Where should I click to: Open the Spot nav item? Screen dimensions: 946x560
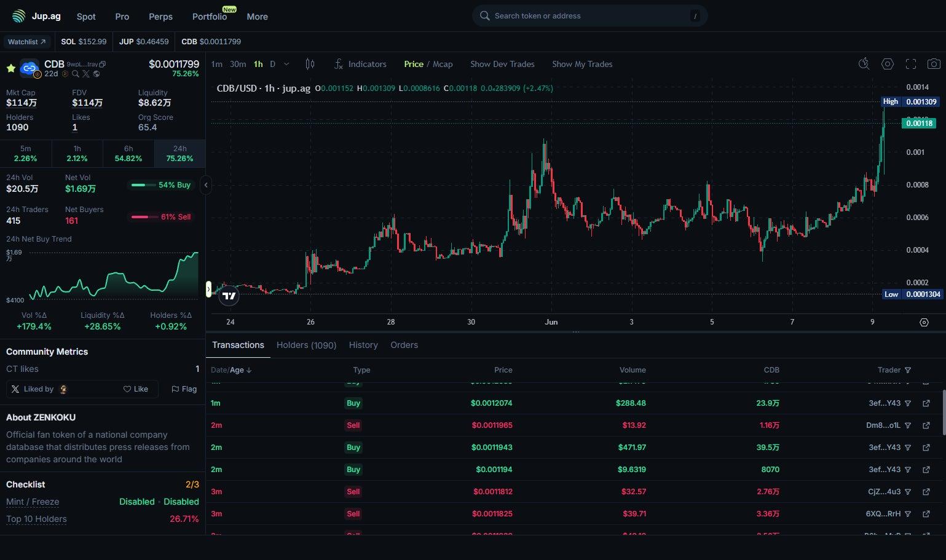click(86, 17)
